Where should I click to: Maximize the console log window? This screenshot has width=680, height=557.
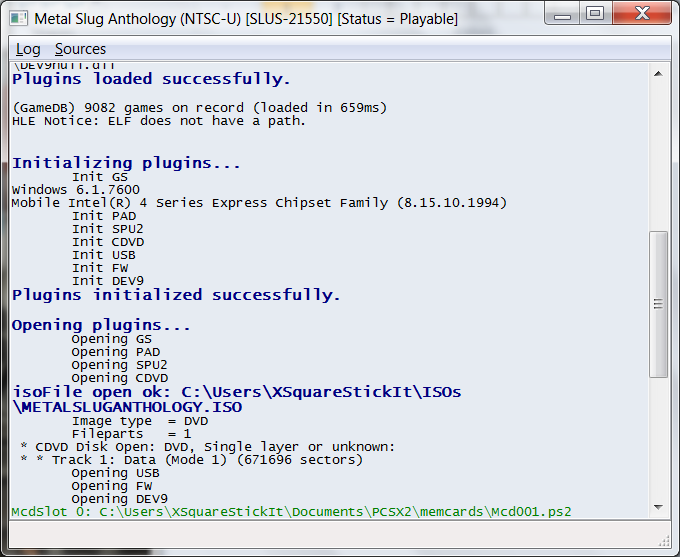[595, 13]
